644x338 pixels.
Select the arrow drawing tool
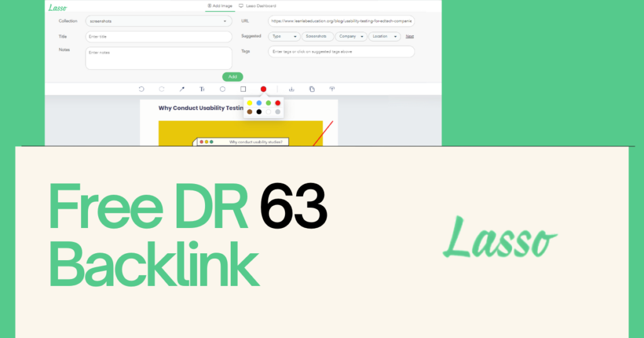[182, 89]
